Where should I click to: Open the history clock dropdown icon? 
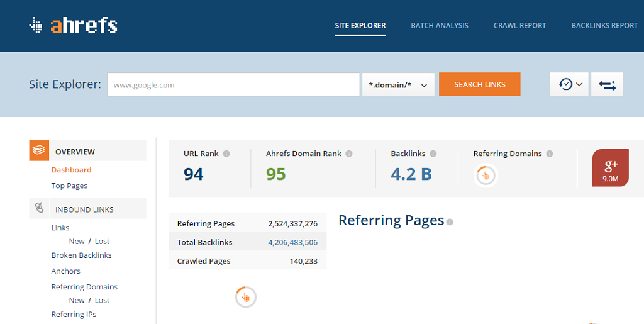tap(569, 84)
